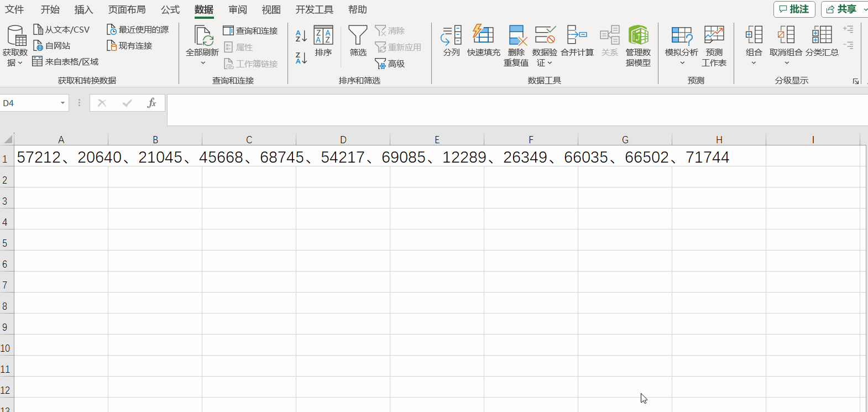The width and height of the screenshot is (868, 412).
Task: Switch to the Insert (插入) tab
Action: tap(83, 9)
